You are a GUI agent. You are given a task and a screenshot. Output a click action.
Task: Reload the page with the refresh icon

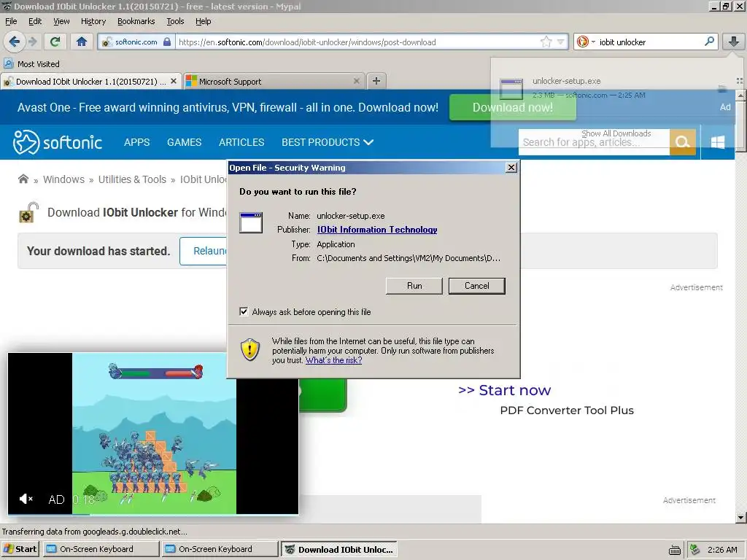coord(55,42)
